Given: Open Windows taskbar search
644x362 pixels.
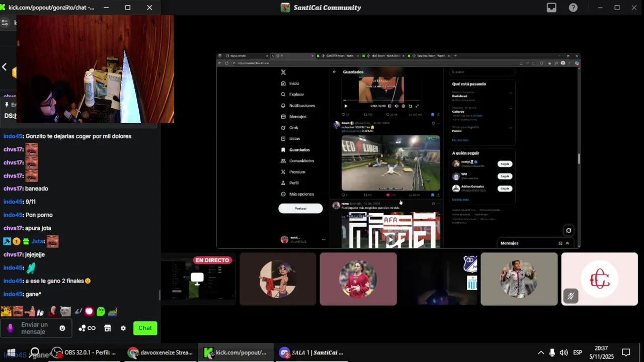Looking at the screenshot, I should click(35, 352).
